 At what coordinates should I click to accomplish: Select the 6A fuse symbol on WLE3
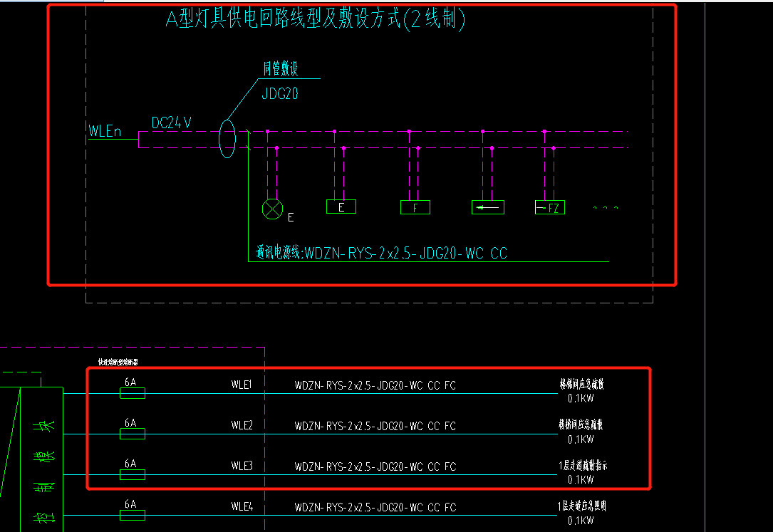click(x=133, y=474)
